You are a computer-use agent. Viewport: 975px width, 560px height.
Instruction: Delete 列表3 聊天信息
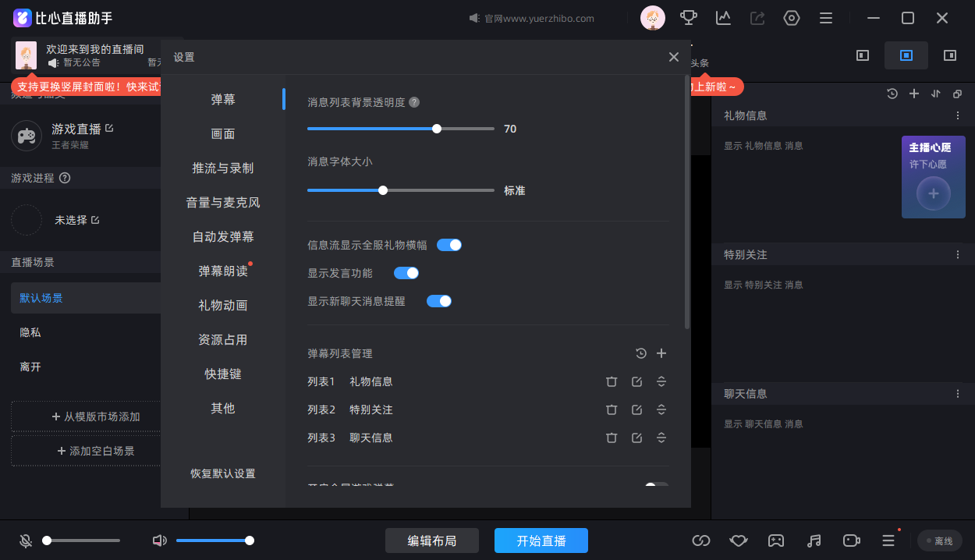coord(612,438)
